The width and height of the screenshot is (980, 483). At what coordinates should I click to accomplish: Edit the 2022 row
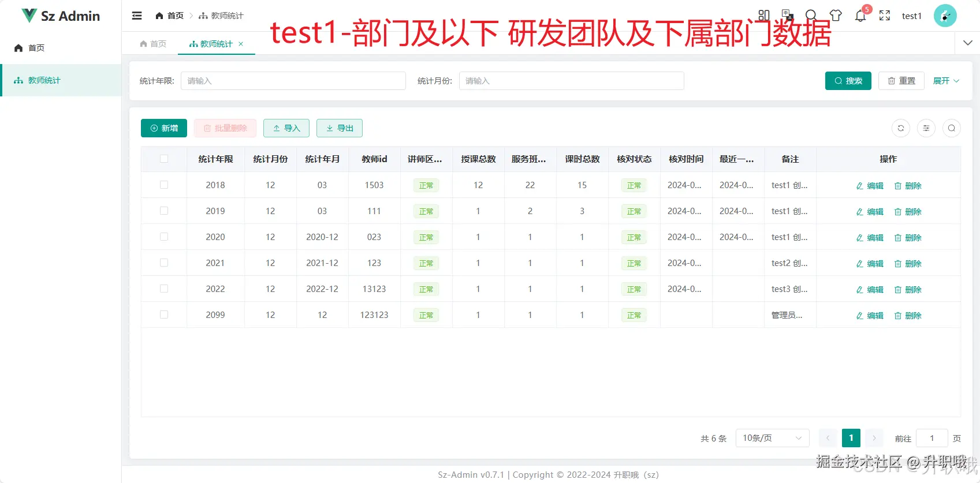point(870,290)
